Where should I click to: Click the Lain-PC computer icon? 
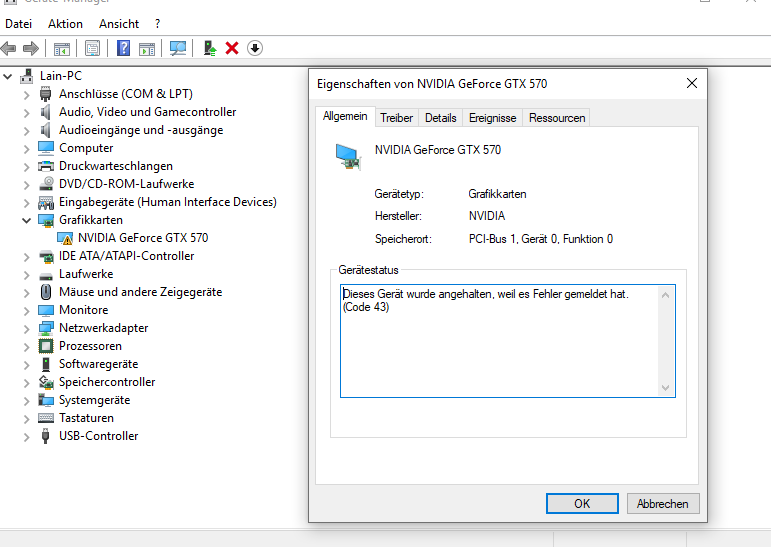27,76
